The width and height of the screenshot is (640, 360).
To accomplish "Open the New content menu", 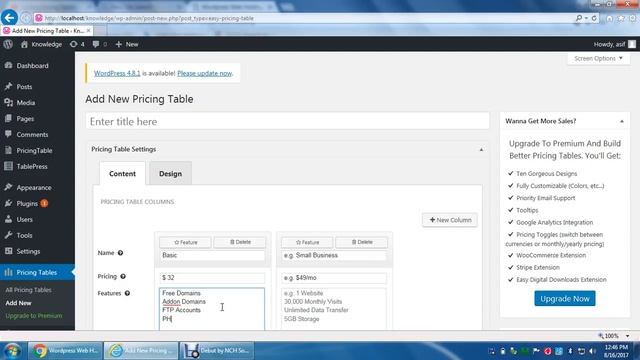I will point(127,44).
